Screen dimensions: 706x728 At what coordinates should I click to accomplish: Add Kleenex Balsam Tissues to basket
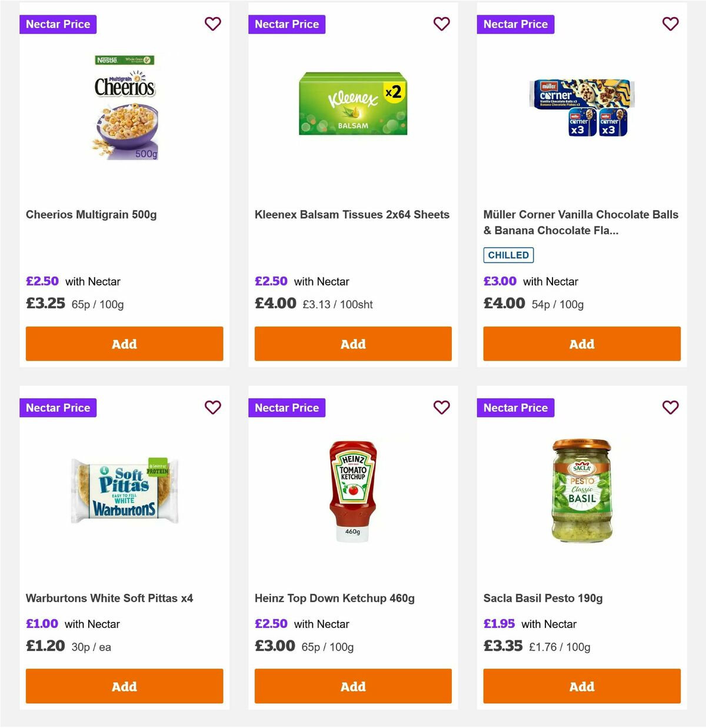pyautogui.click(x=353, y=343)
